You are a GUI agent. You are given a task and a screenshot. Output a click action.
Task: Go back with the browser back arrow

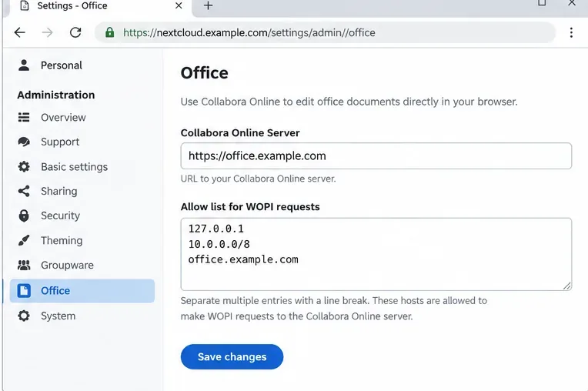[19, 32]
